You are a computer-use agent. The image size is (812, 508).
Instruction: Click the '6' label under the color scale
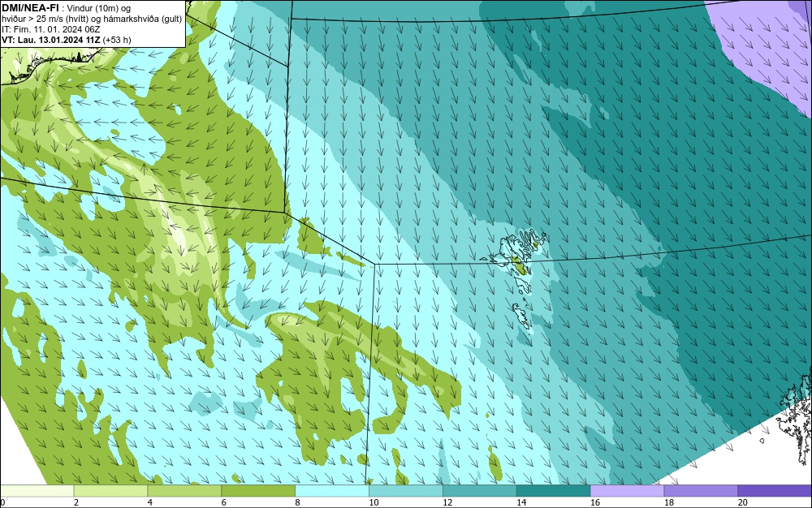coord(224,502)
